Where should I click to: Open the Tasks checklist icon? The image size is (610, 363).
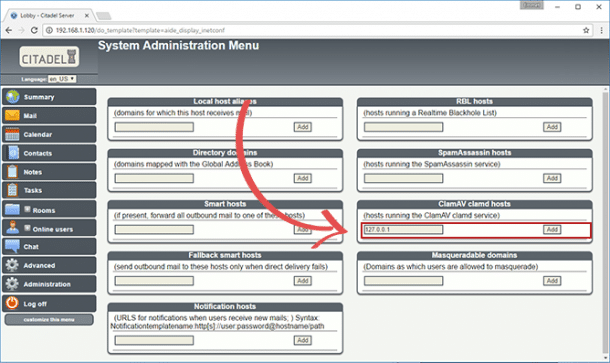[12, 190]
